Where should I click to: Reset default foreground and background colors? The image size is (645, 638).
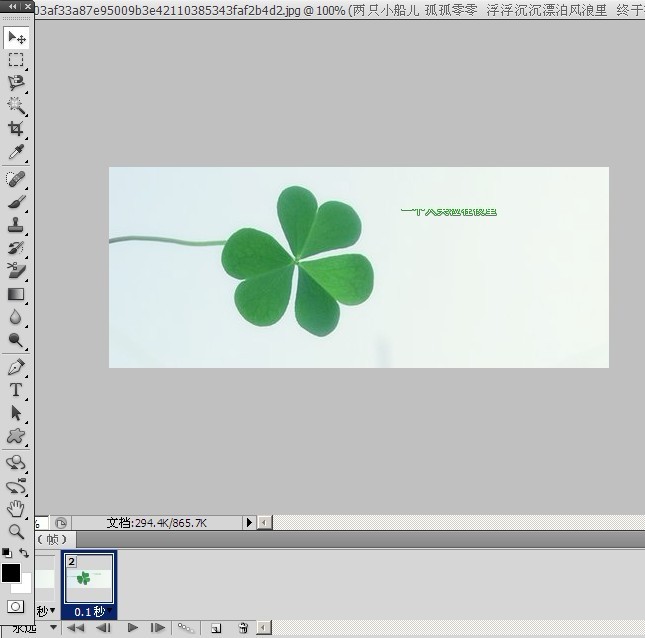7,553
